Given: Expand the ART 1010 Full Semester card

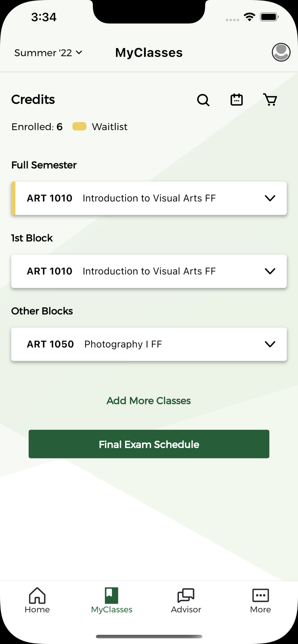Looking at the screenshot, I should 270,198.
